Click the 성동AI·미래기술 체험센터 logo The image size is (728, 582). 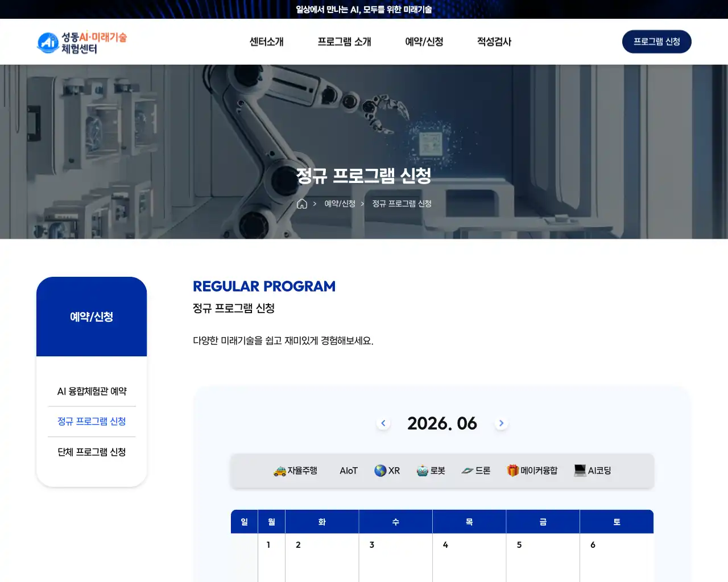82,43
